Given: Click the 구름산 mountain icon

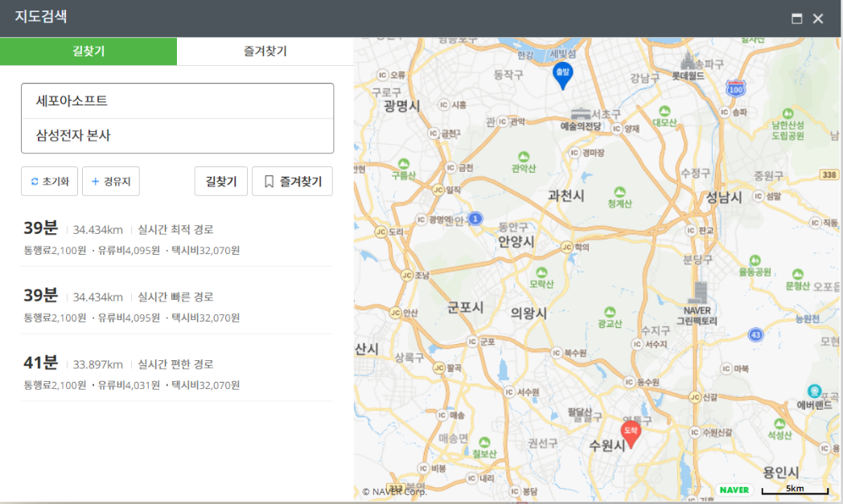Looking at the screenshot, I should (404, 163).
